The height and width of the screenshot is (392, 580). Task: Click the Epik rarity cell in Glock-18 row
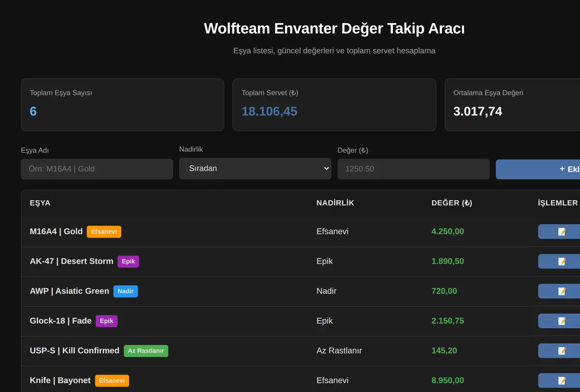coord(325,321)
